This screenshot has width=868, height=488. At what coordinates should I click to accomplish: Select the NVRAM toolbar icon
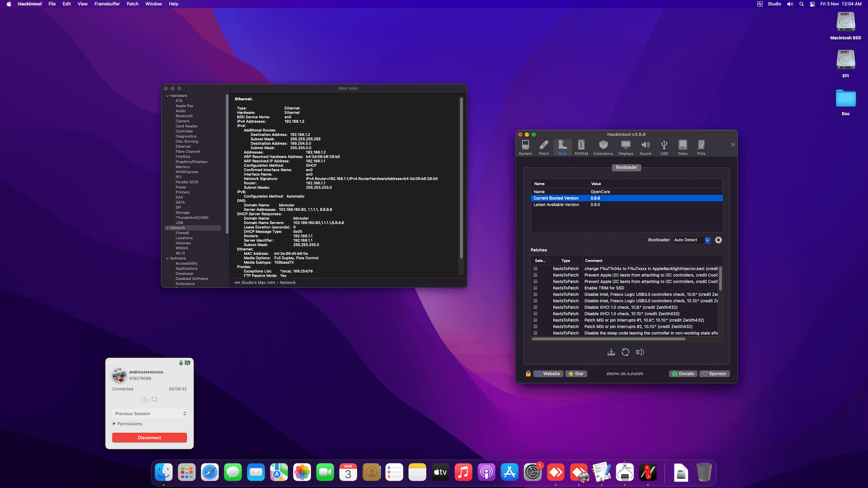coord(581,147)
